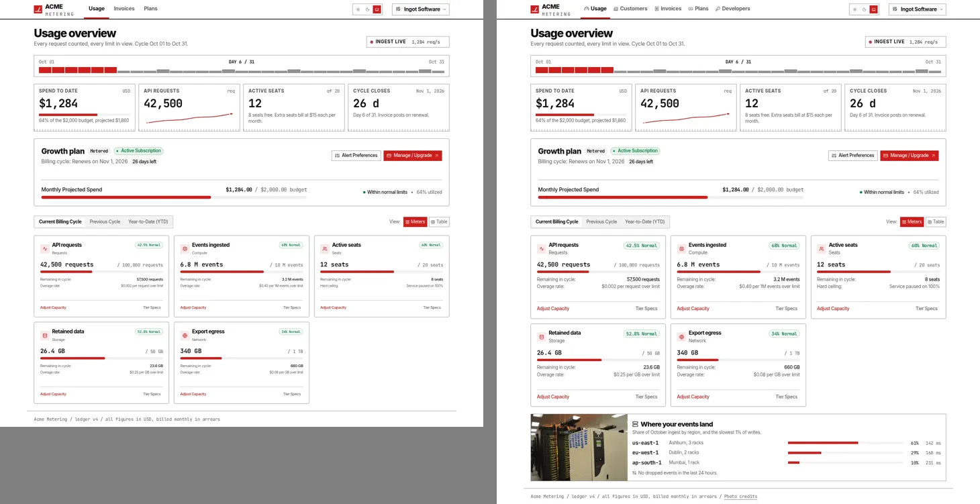Open Plans in the left pane navigation

(150, 9)
